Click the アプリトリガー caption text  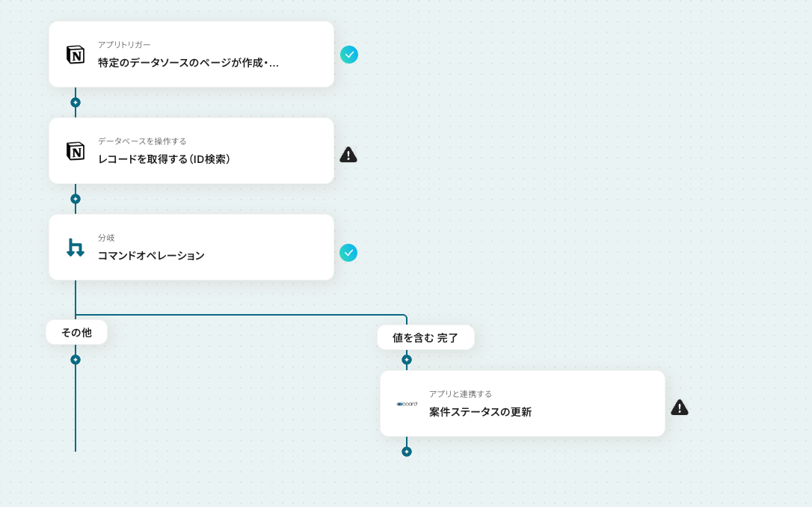click(124, 45)
